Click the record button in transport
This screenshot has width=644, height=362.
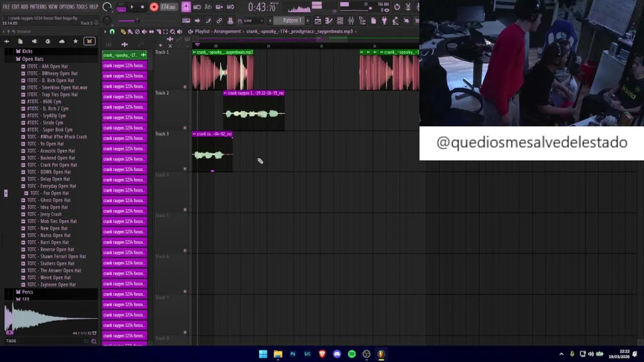154,7
